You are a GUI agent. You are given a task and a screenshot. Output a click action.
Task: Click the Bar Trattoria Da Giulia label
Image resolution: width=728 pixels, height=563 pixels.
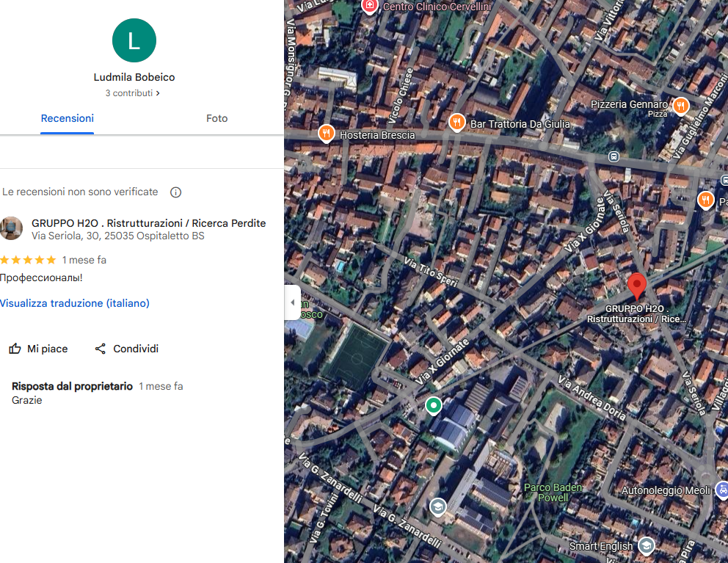coord(520,124)
